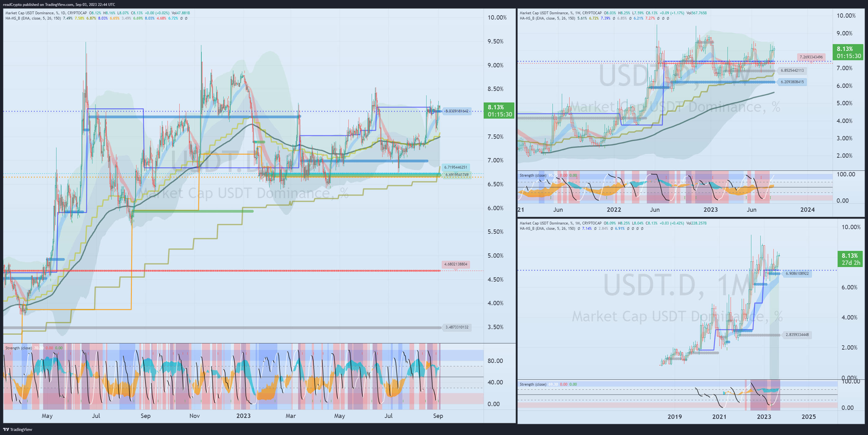Click the green 8.13% price label on weekly chart
Viewport: 868px width, 435px height.
point(848,52)
